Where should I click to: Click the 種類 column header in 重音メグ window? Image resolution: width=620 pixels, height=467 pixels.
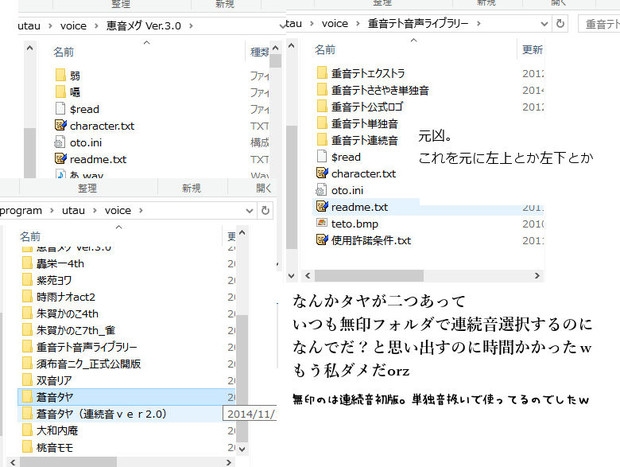(x=259, y=52)
